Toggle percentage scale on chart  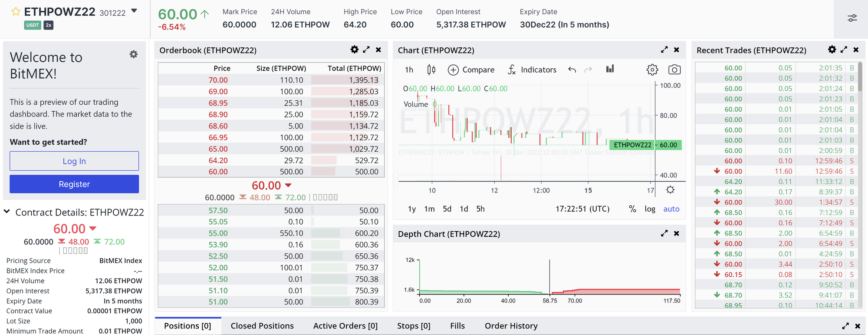pyautogui.click(x=632, y=209)
